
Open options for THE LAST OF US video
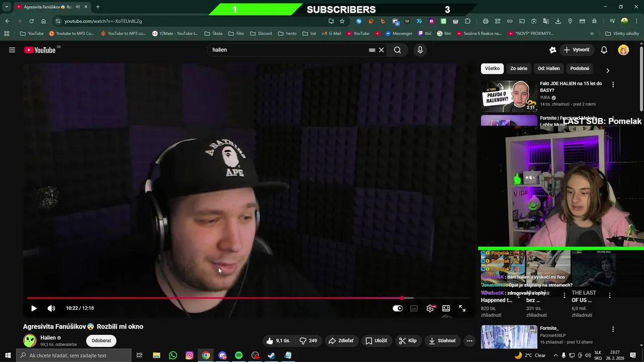point(610,296)
